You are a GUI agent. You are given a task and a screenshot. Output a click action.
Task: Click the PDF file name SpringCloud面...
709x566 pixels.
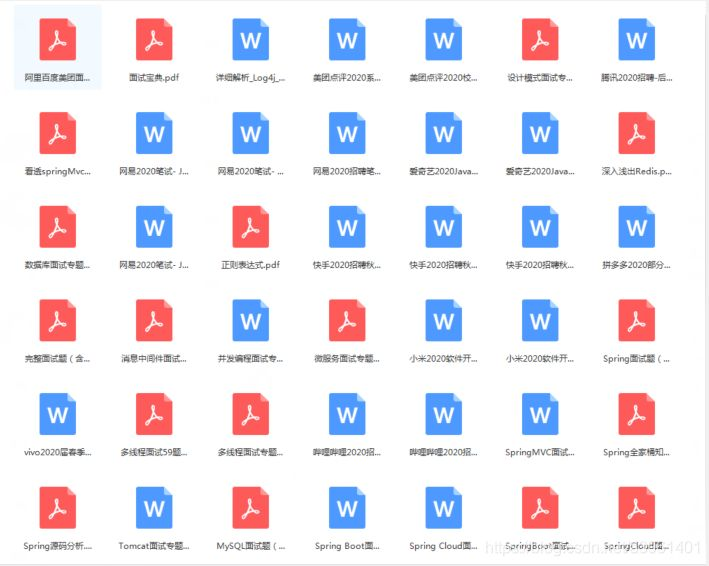click(x=637, y=546)
